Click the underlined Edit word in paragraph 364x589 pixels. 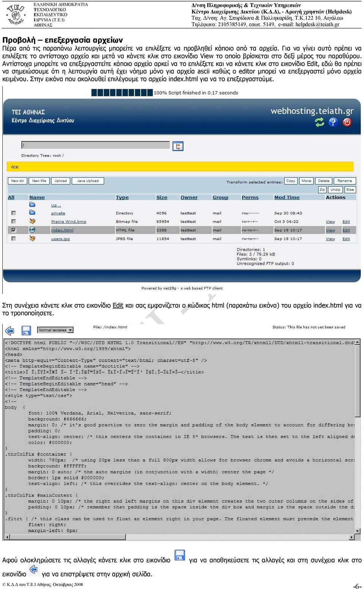[x=118, y=305]
